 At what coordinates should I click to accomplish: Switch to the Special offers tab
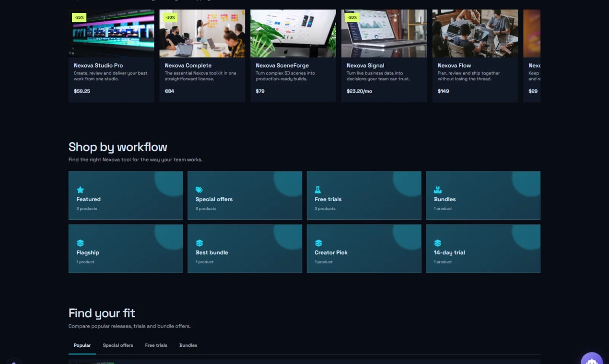click(118, 345)
